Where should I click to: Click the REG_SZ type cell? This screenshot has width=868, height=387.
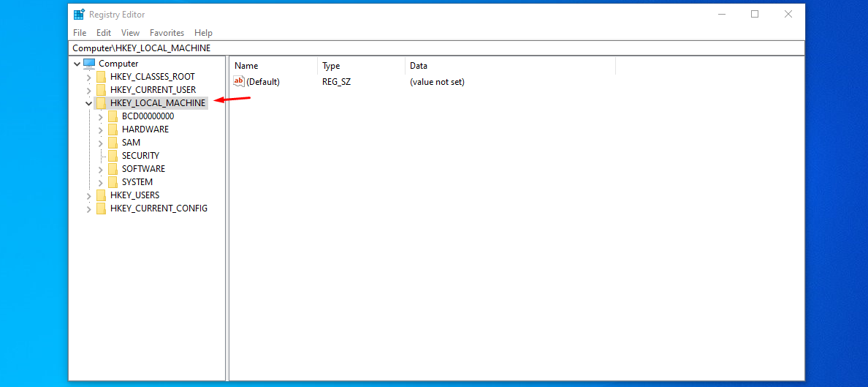tap(337, 82)
